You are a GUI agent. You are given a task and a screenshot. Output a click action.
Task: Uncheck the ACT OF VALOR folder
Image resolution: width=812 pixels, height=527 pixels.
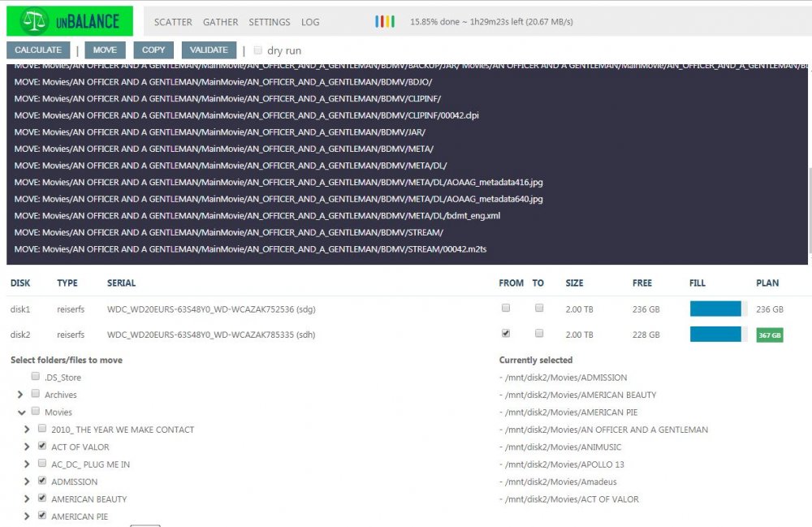tap(42, 446)
